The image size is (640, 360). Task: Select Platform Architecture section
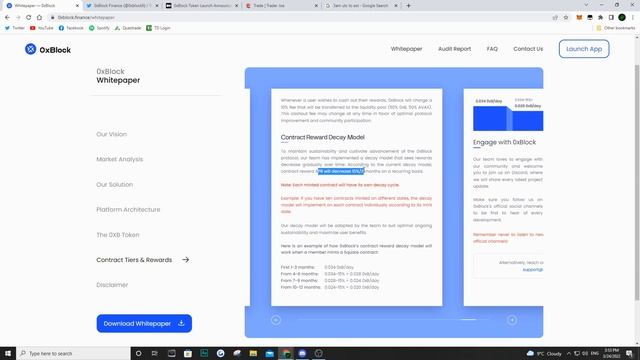coord(128,209)
